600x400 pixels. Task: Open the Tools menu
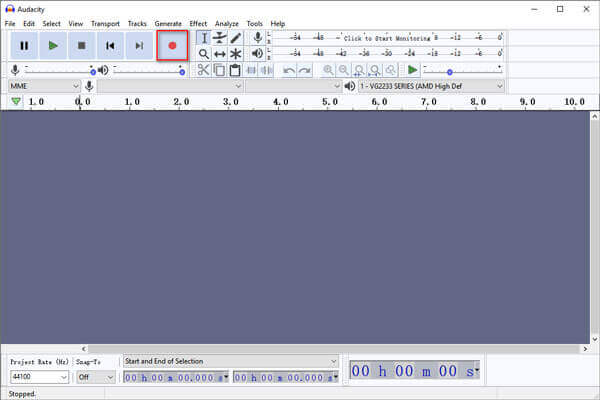coord(254,24)
